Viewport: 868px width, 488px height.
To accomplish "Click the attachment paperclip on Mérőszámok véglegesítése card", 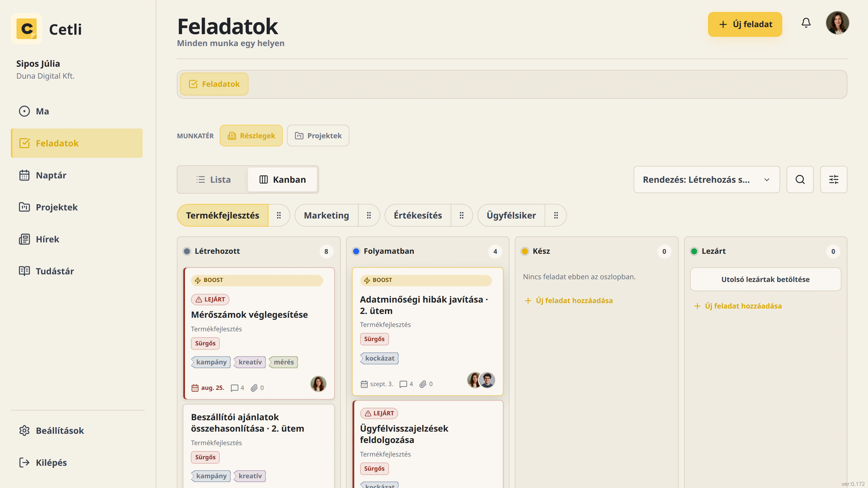I will click(254, 388).
